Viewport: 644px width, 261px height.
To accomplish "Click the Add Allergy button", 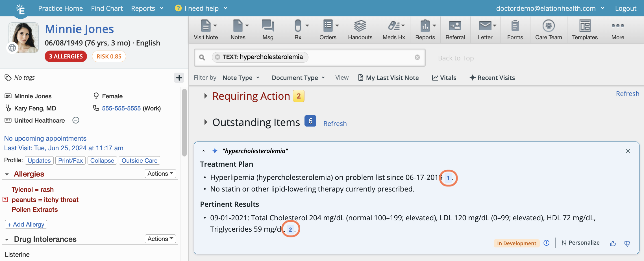I will click(x=26, y=224).
